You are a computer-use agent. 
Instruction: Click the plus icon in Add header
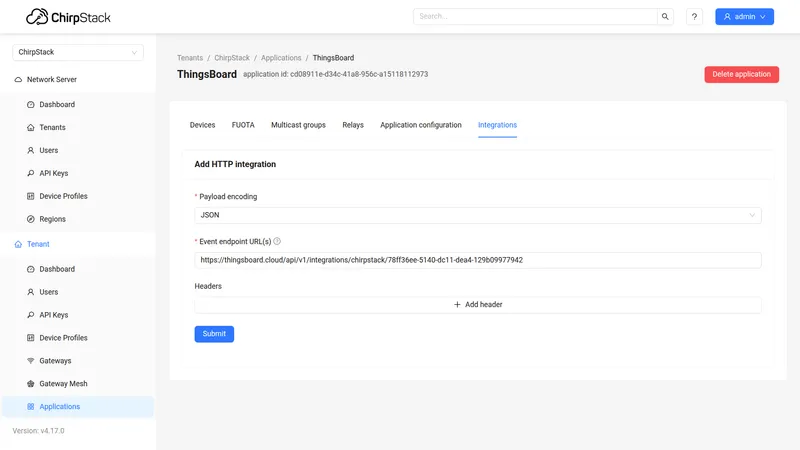pos(457,305)
